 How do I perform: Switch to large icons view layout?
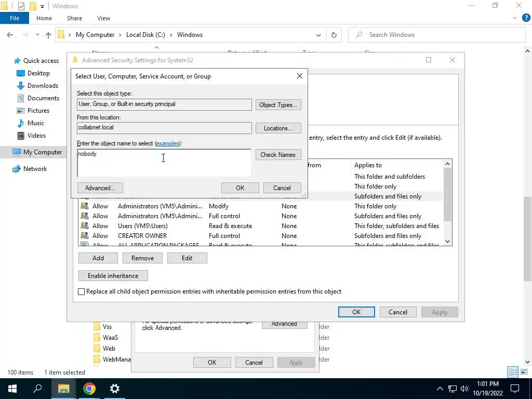[x=524, y=372]
